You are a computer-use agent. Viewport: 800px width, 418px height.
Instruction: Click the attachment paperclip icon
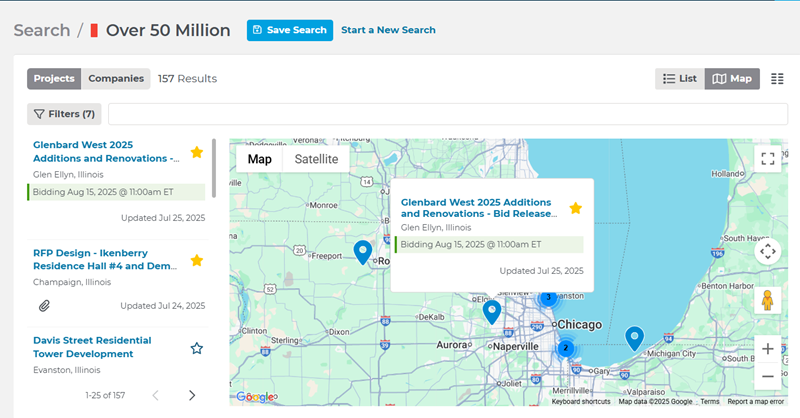click(44, 306)
